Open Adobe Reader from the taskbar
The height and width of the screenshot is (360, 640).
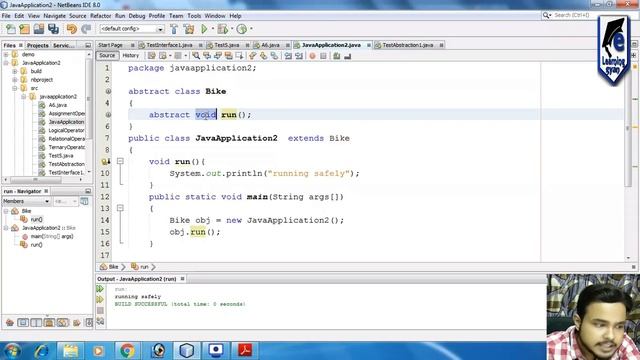coord(245,351)
